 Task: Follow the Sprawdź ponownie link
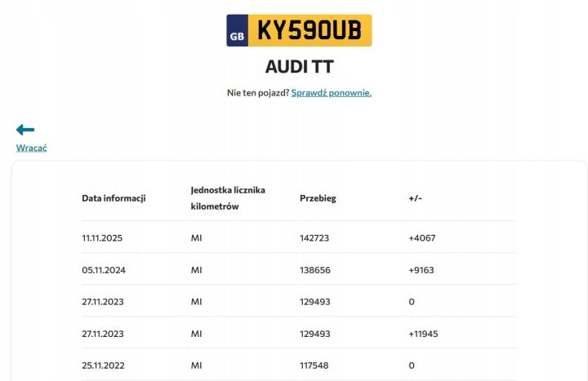(x=331, y=92)
